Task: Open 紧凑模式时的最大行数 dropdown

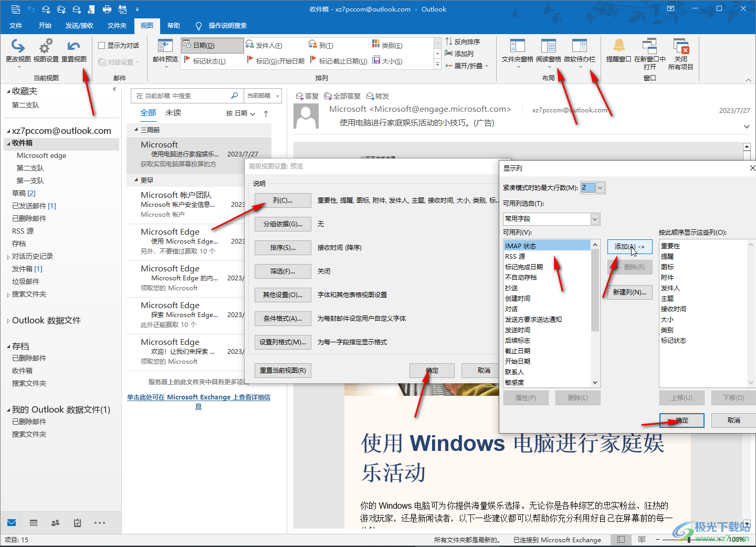Action: (x=601, y=187)
